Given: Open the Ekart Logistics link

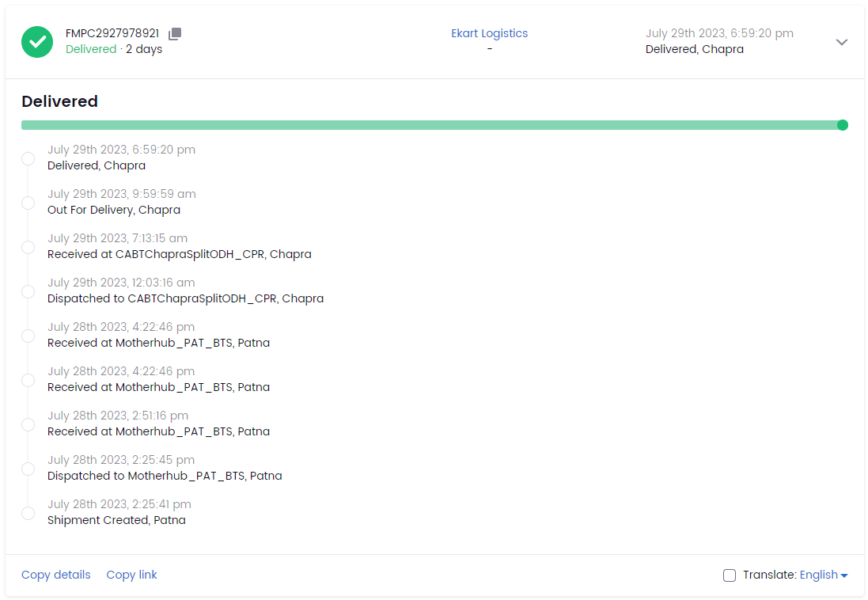Looking at the screenshot, I should click(x=489, y=33).
